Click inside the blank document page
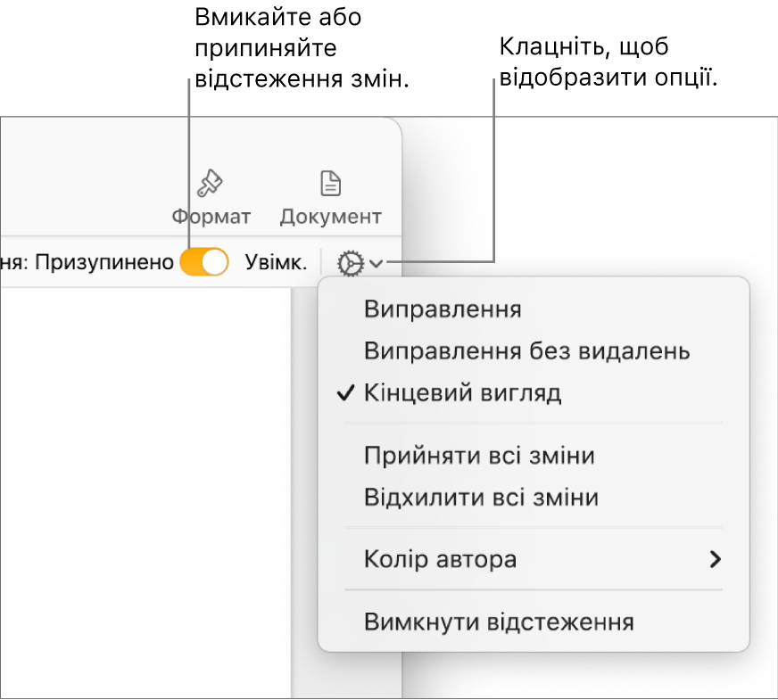This screenshot has width=778, height=700. [x=145, y=493]
